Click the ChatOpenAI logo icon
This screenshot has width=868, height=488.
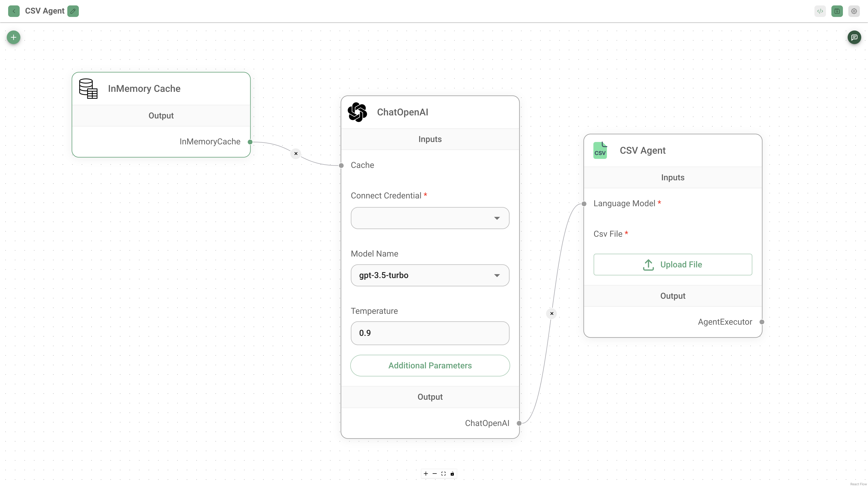tap(357, 112)
